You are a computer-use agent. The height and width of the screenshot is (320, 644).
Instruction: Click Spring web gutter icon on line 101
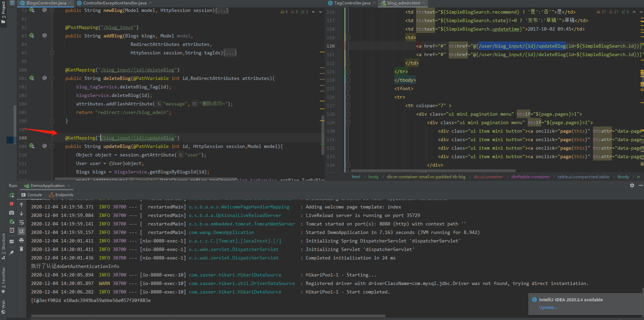click(32, 78)
